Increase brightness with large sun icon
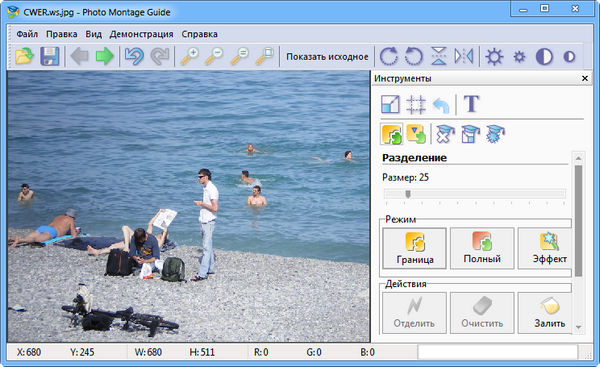This screenshot has height=367, width=600. 494,57
